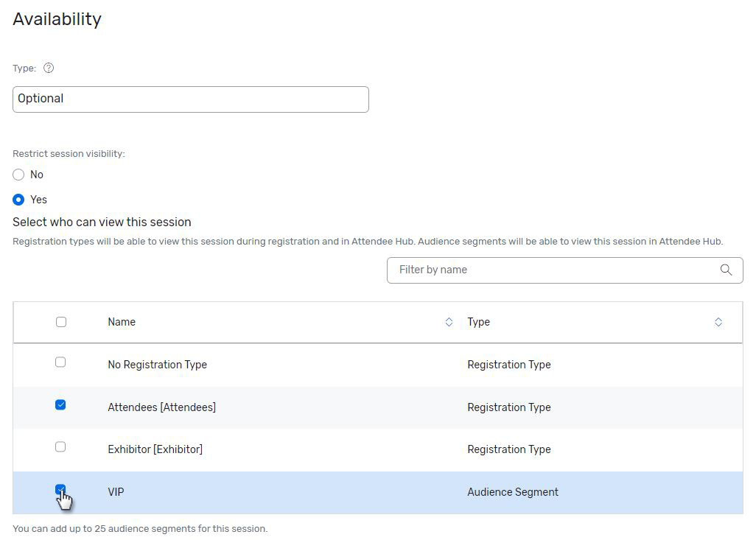The height and width of the screenshot is (540, 756).
Task: Click the sort arrows for Type column
Action: [718, 322]
